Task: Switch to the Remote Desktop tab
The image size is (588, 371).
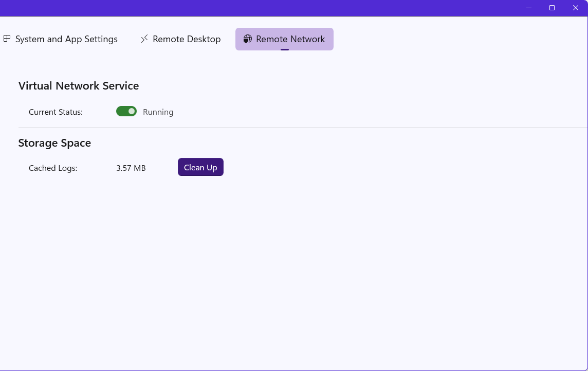Action: [x=180, y=39]
